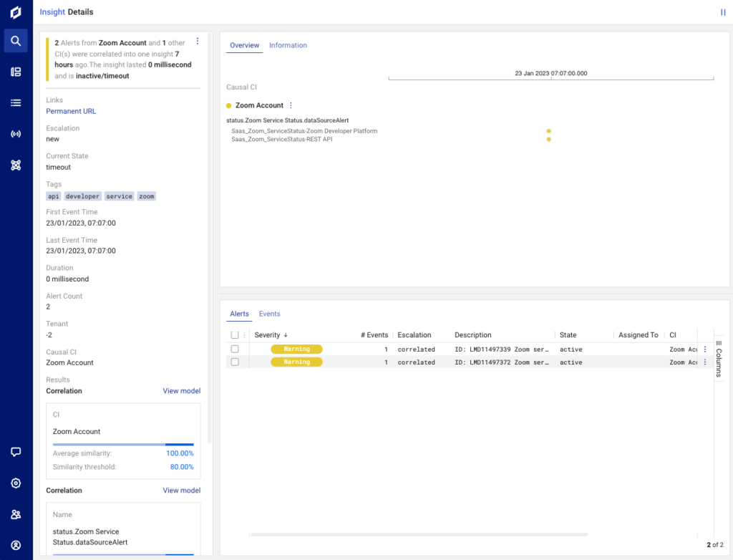Click the 80.00% similarity threshold value
This screenshot has height=560, width=733.
pos(182,467)
